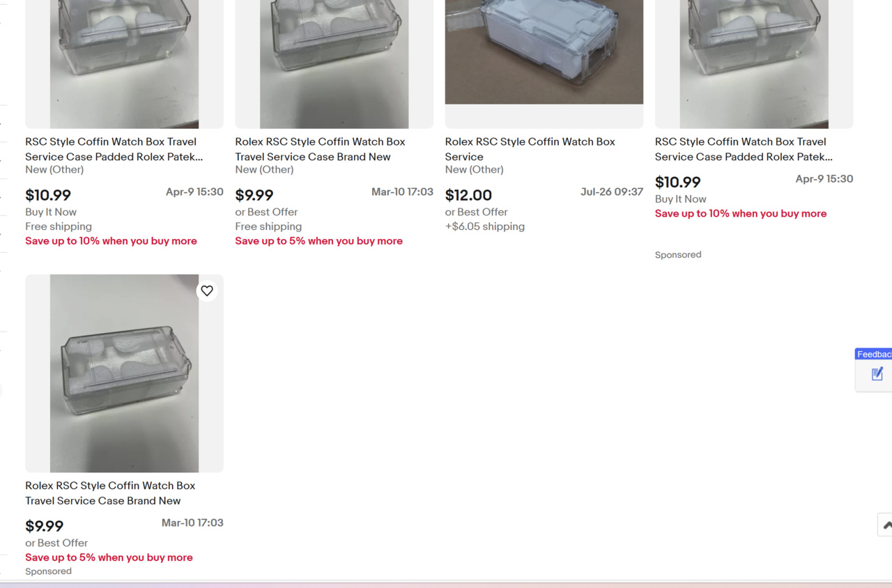Open the title of the $10.99 free-shipping listing
Image resolution: width=892 pixels, height=588 pixels.
pyautogui.click(x=114, y=149)
